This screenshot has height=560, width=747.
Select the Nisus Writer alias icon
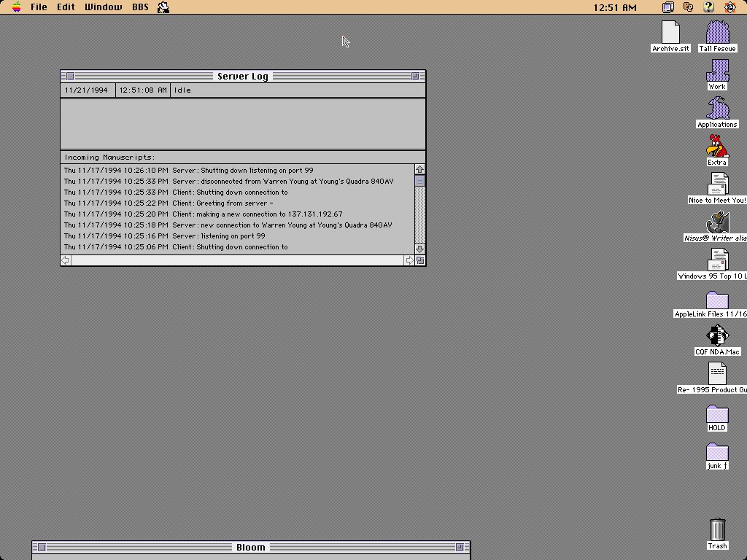pyautogui.click(x=717, y=222)
